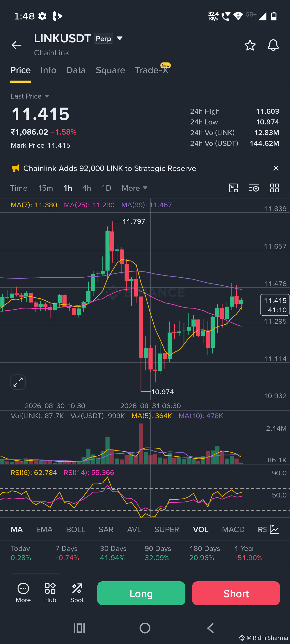The height and width of the screenshot is (644, 290).
Task: Dismiss the Chainlink news banner
Action: tap(276, 168)
